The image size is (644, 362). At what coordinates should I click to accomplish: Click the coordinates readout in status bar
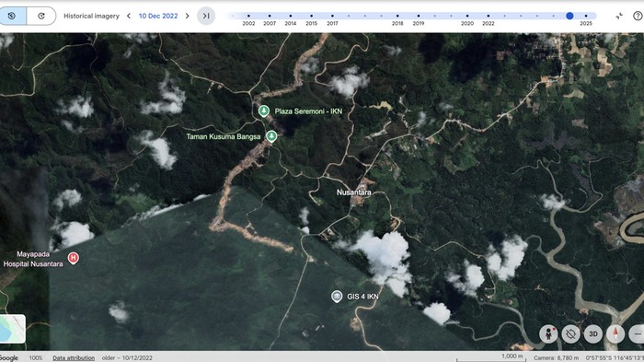point(615,358)
